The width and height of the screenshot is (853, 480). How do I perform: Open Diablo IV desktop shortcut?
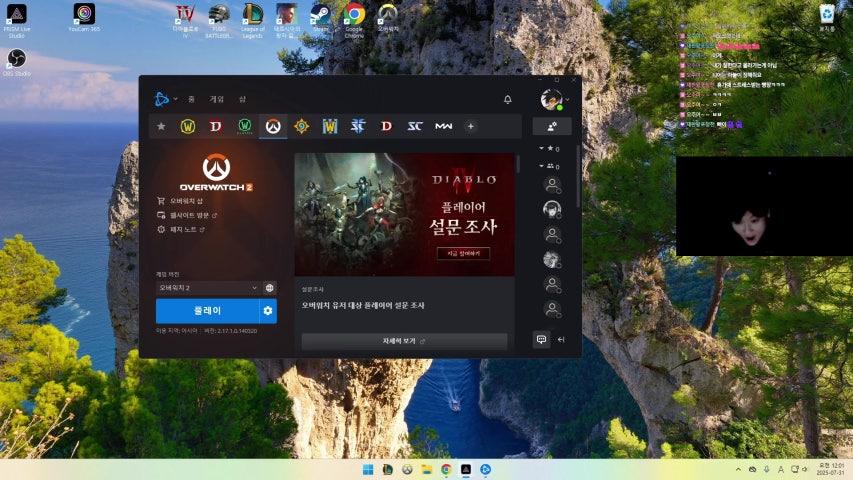[x=185, y=20]
